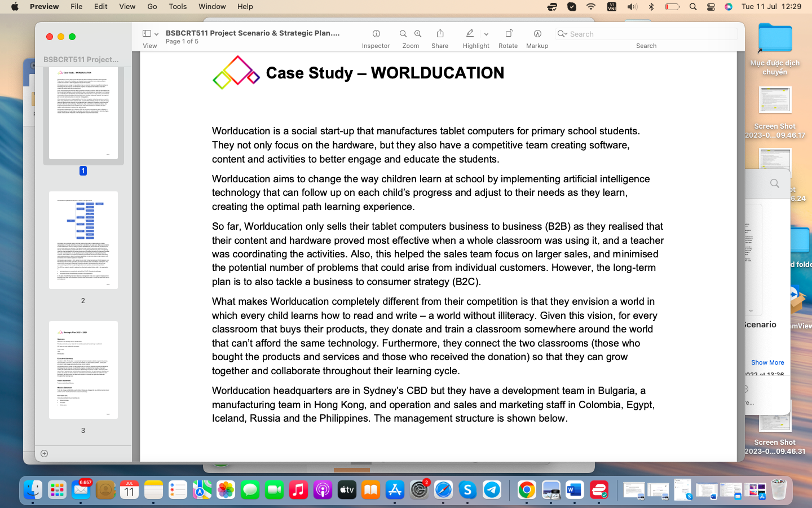The width and height of the screenshot is (812, 508).
Task: Click search magnifier in background window
Action: tap(775, 183)
